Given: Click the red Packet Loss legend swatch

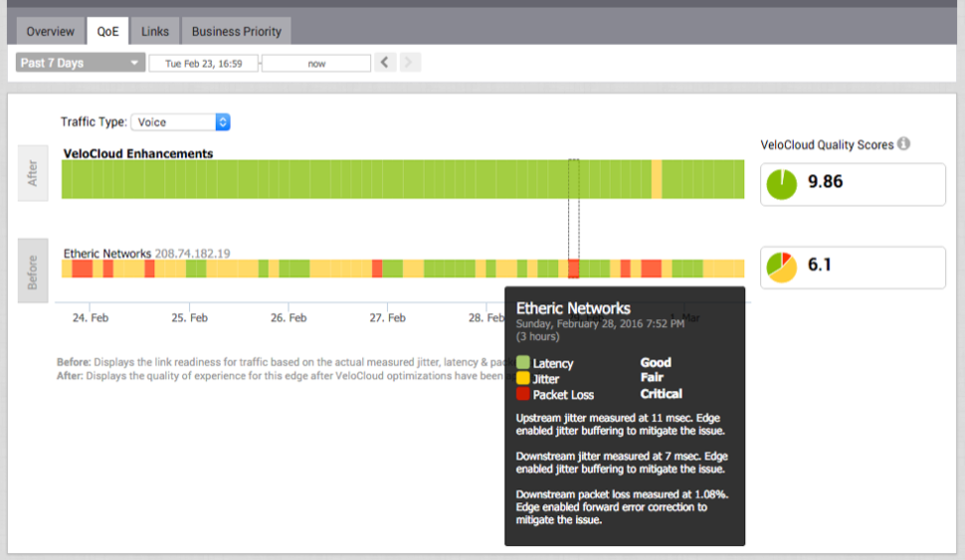Looking at the screenshot, I should tap(522, 394).
